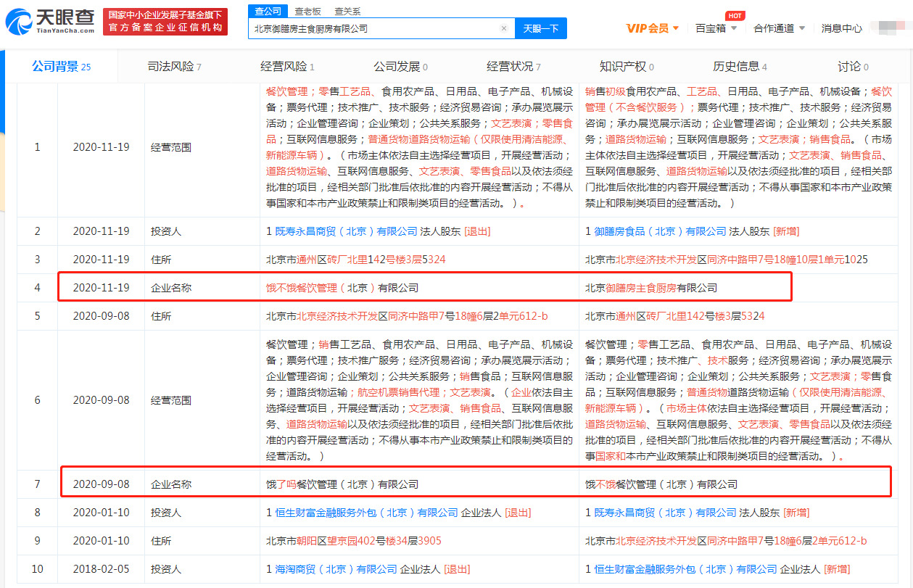
Task: Open 既寿永昌商贸 link in row 2
Action: point(346,231)
